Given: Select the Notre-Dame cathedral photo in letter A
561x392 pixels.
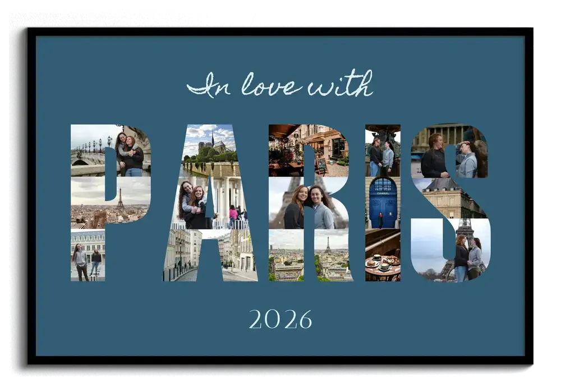Looking at the screenshot, I should (210, 150).
